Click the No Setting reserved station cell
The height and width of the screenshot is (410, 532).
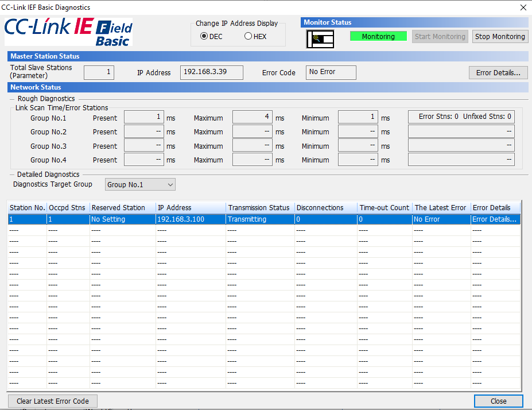[123, 219]
